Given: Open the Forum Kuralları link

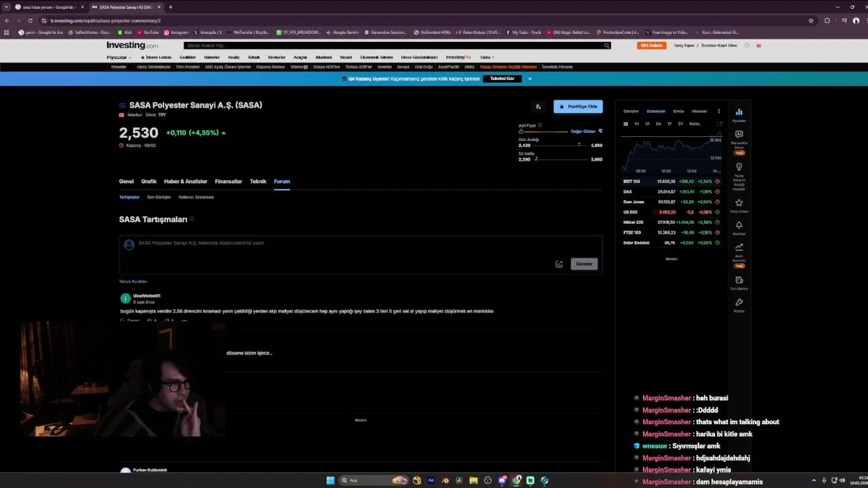Looking at the screenshot, I should pos(133,281).
